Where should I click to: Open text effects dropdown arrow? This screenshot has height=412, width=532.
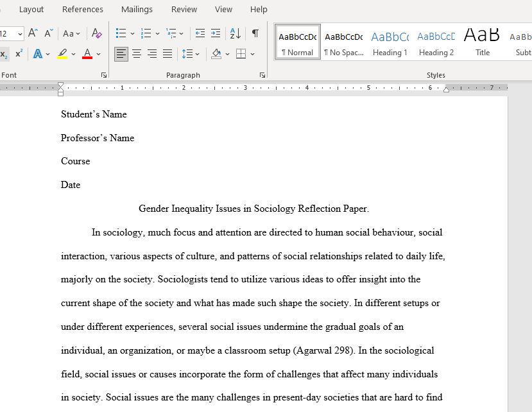pos(48,54)
